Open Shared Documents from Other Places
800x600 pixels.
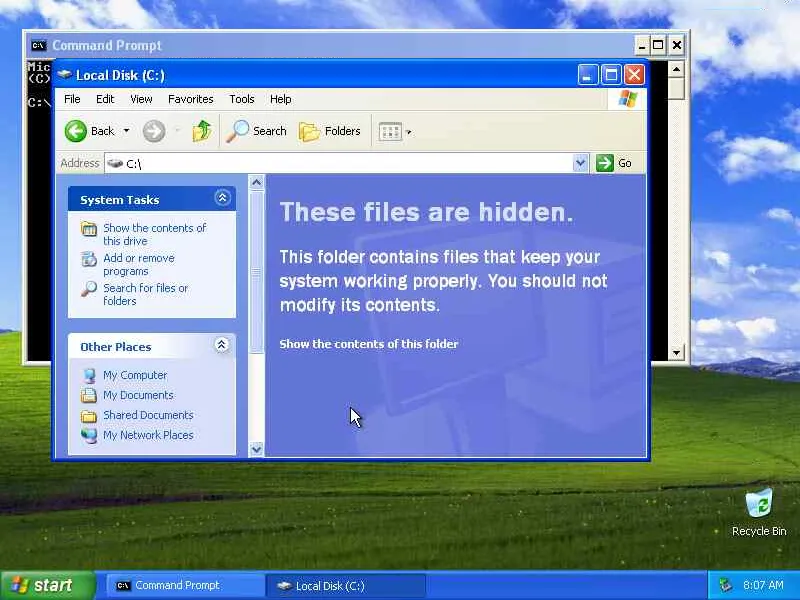tap(148, 415)
